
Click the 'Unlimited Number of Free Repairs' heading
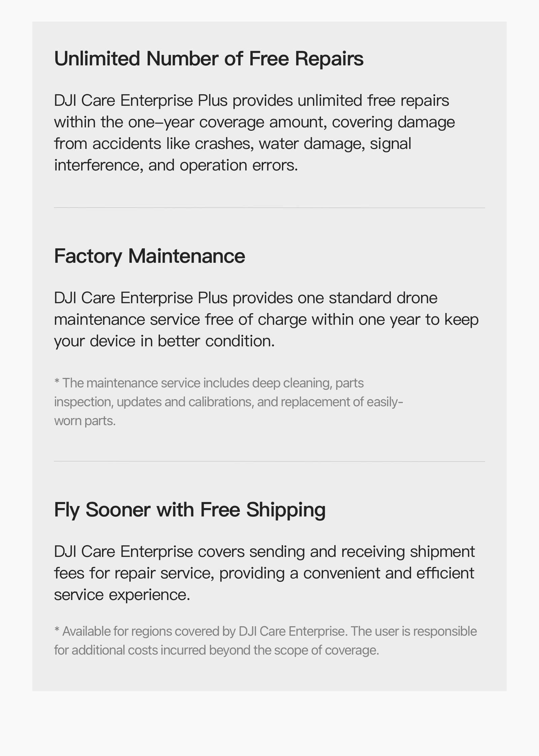point(209,59)
